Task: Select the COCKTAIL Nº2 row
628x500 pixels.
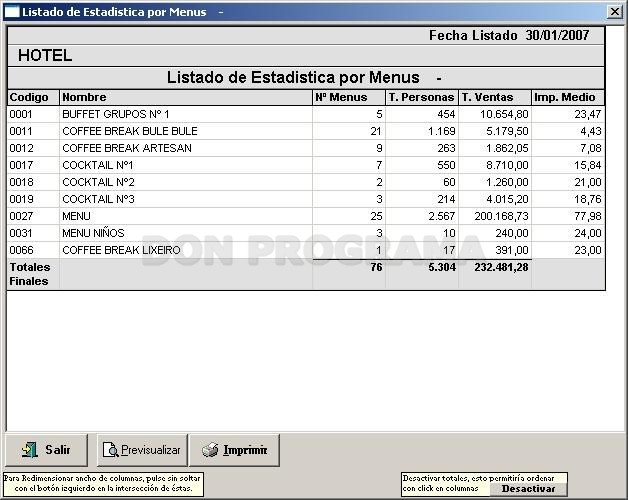Action: (306, 182)
